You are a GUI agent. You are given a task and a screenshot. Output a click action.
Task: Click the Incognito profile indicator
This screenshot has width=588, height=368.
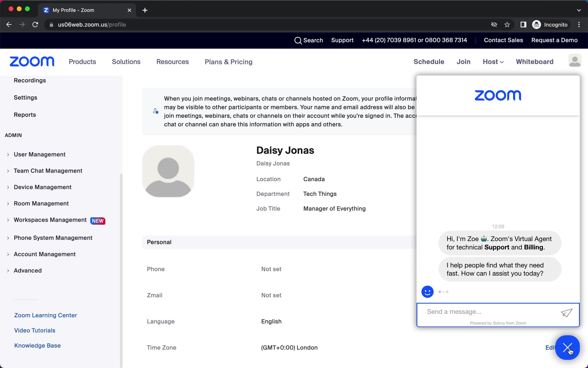coord(550,25)
